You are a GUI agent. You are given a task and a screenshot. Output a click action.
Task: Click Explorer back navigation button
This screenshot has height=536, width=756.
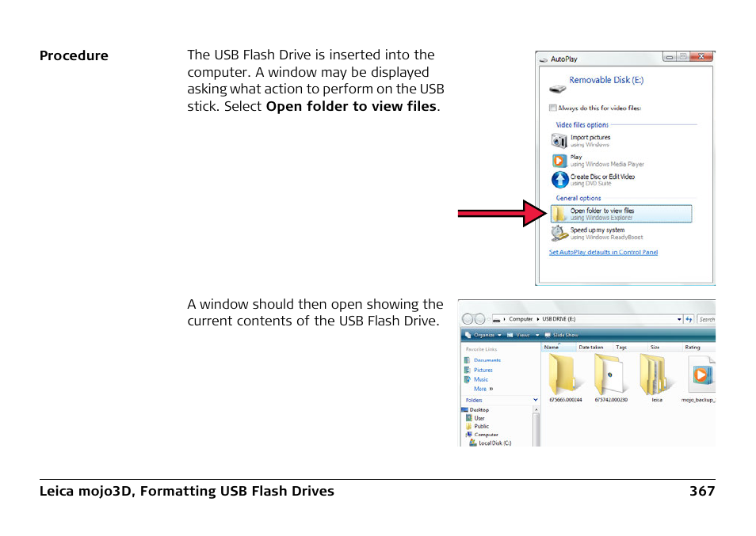(x=468, y=319)
